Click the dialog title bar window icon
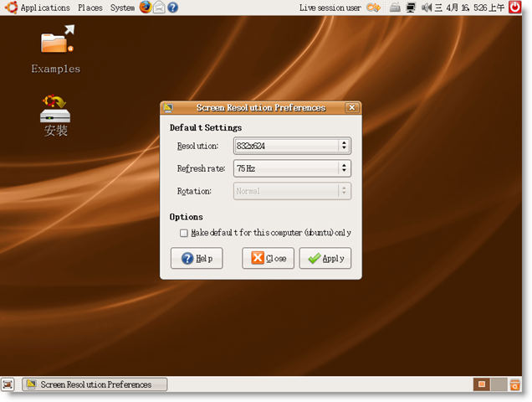The height and width of the screenshot is (402, 532). (168, 108)
